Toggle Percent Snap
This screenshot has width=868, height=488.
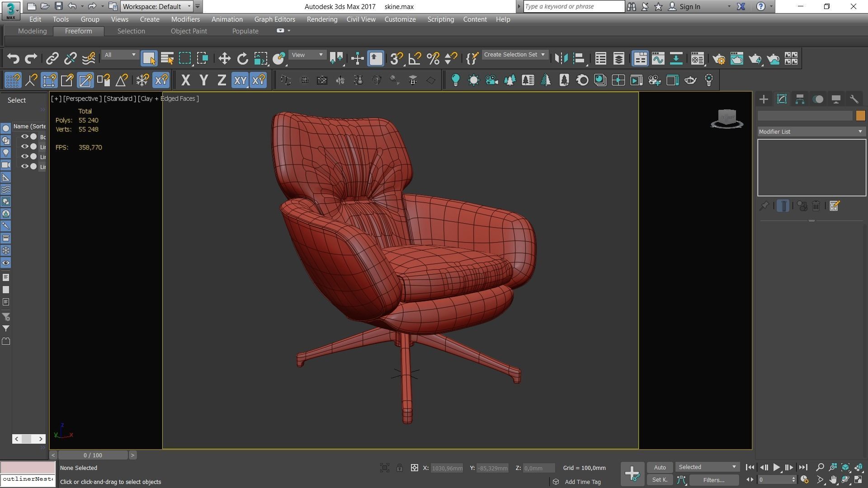433,58
